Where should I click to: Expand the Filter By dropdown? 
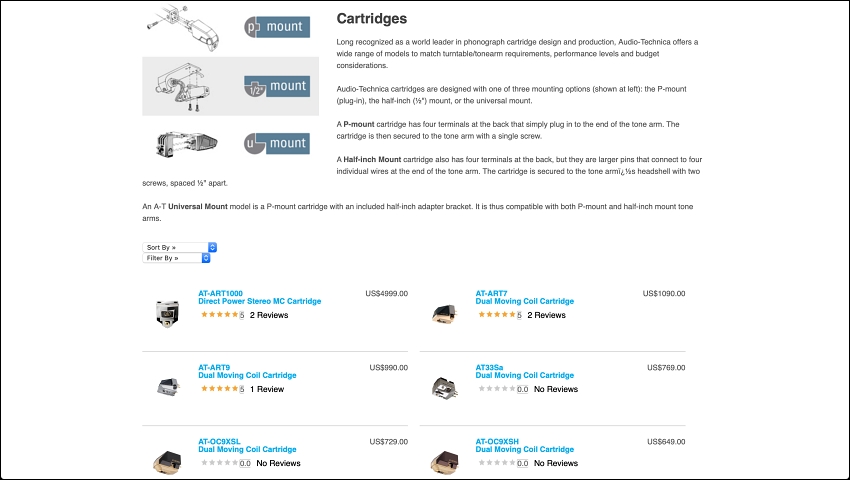click(176, 258)
